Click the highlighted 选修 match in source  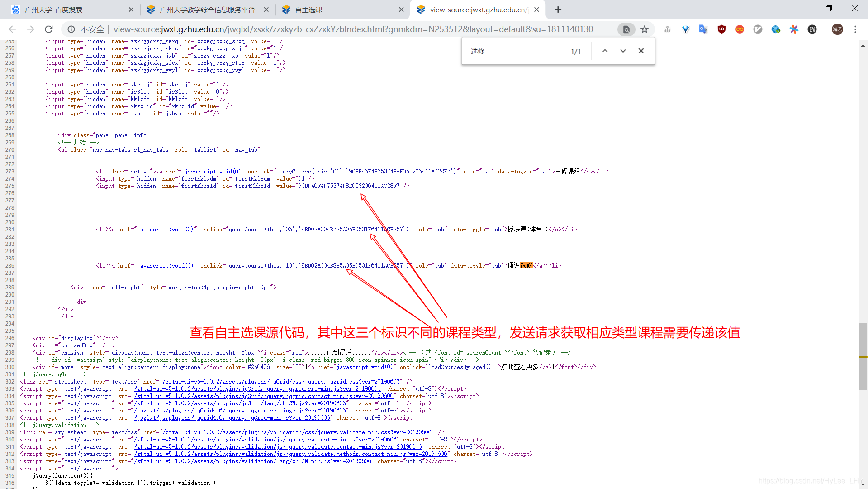coord(526,266)
